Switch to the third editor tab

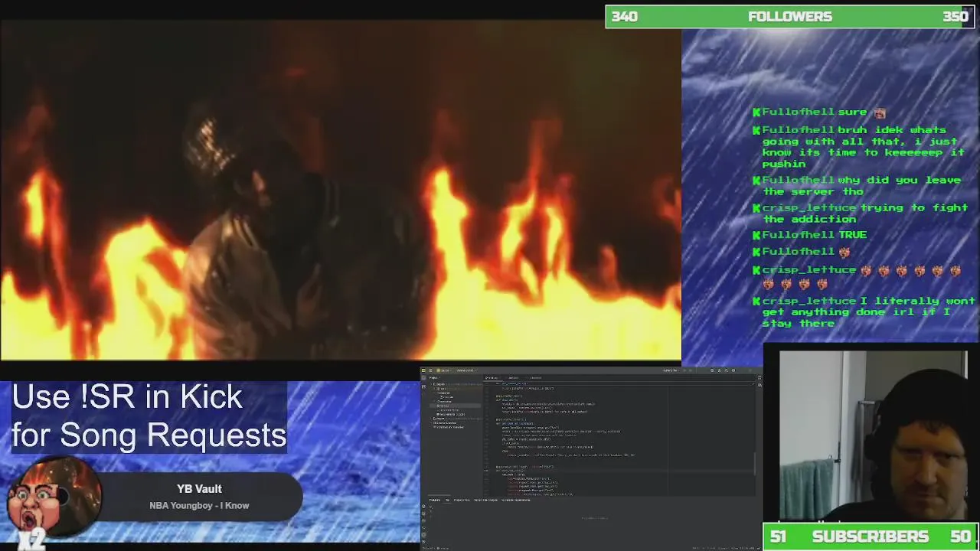tap(536, 378)
